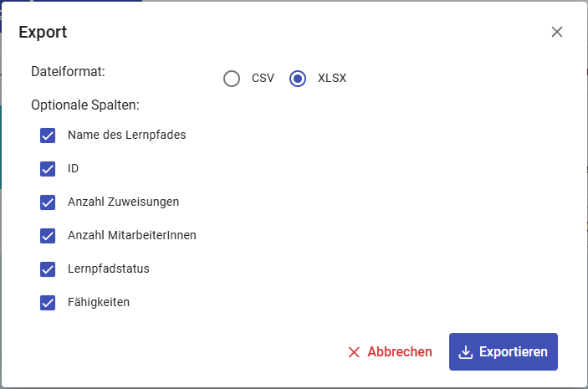Click the CSV format label text
Image resolution: width=588 pixels, height=389 pixels.
coord(263,79)
